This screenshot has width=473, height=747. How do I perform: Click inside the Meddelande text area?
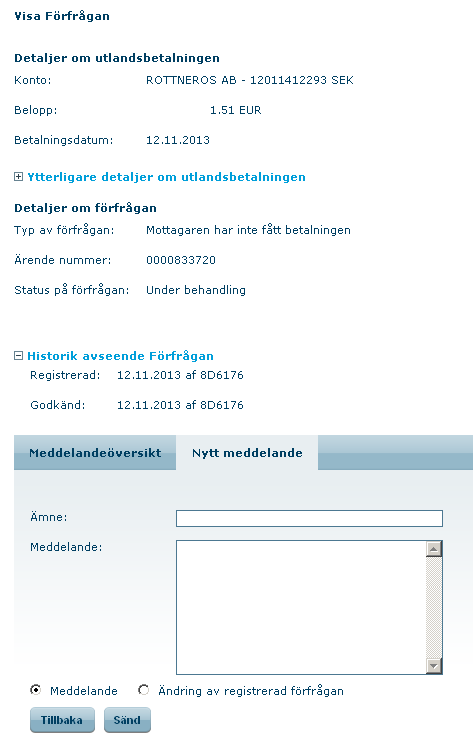click(301, 607)
